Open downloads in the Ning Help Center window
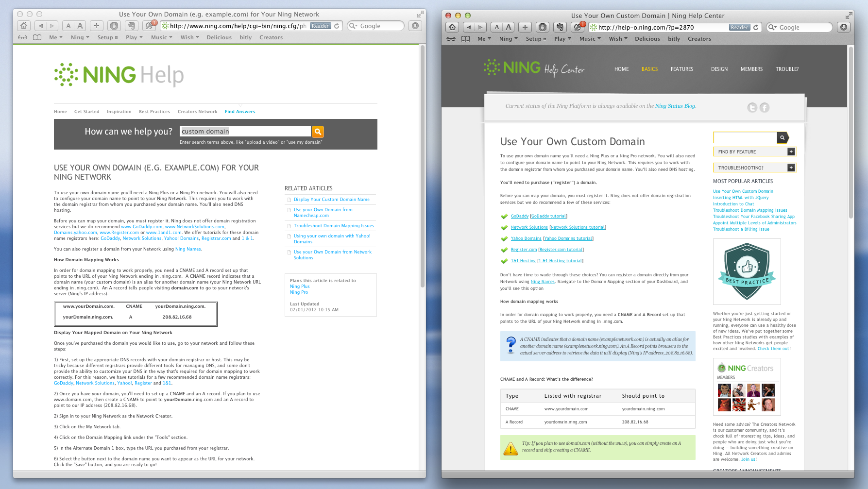Image resolution: width=868 pixels, height=489 pixels. (844, 27)
